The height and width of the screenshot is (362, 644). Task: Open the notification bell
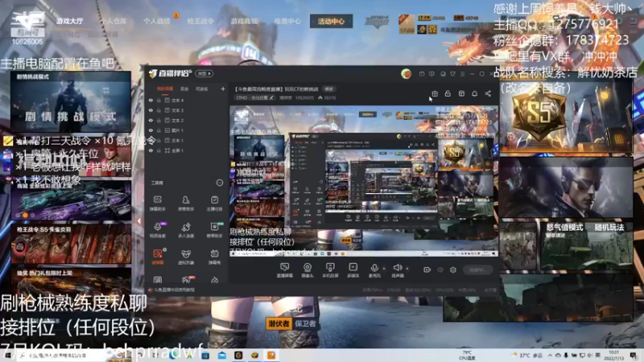474,93
